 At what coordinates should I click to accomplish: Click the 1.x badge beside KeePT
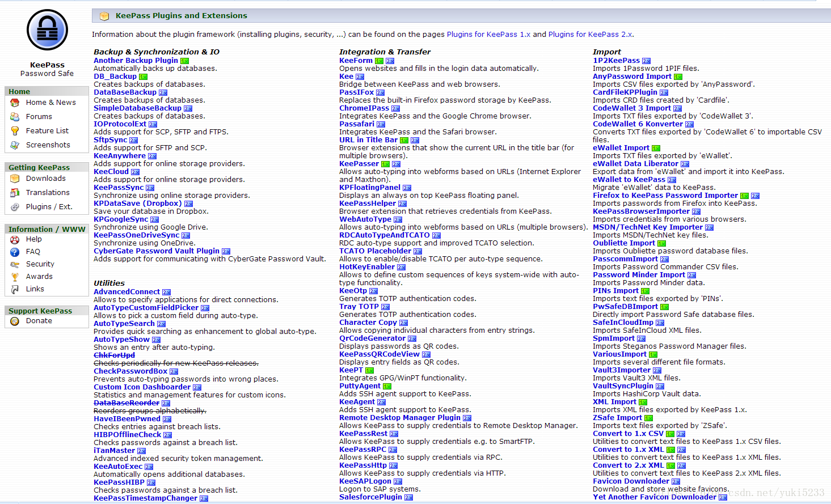coord(369,370)
